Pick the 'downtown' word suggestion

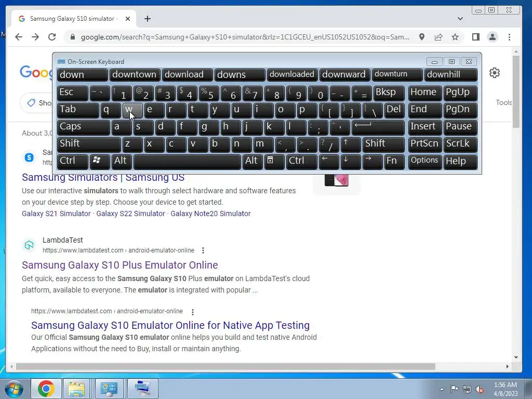(x=135, y=75)
